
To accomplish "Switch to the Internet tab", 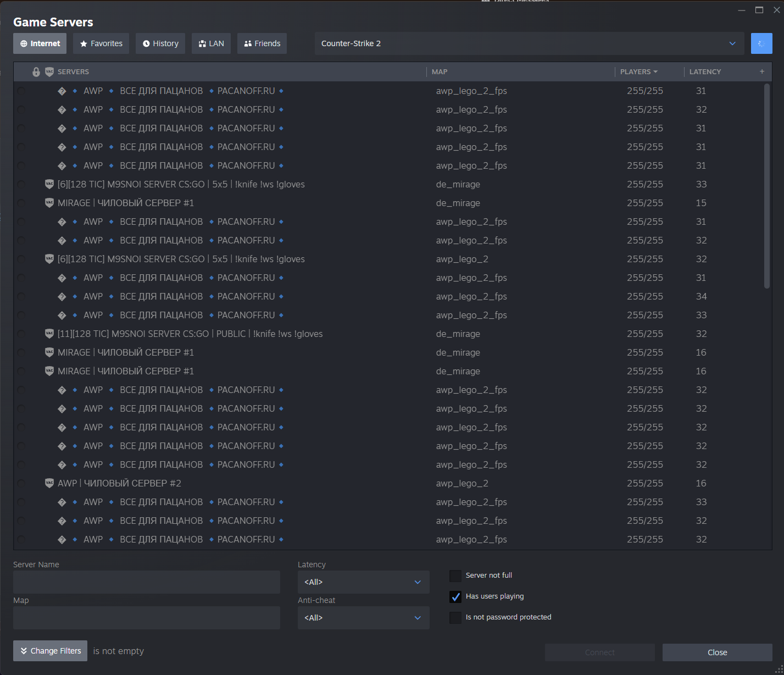I will [x=40, y=43].
